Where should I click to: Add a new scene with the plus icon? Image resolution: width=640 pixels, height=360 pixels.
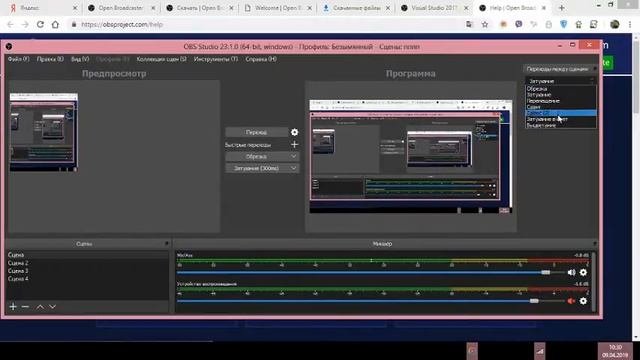click(x=13, y=307)
